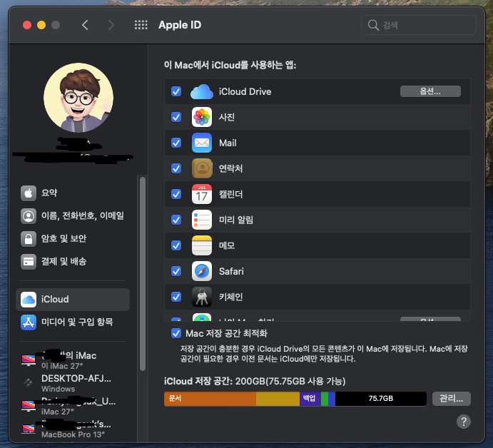Uncheck the Mail checkbox
The image size is (493, 448).
coord(176,143)
